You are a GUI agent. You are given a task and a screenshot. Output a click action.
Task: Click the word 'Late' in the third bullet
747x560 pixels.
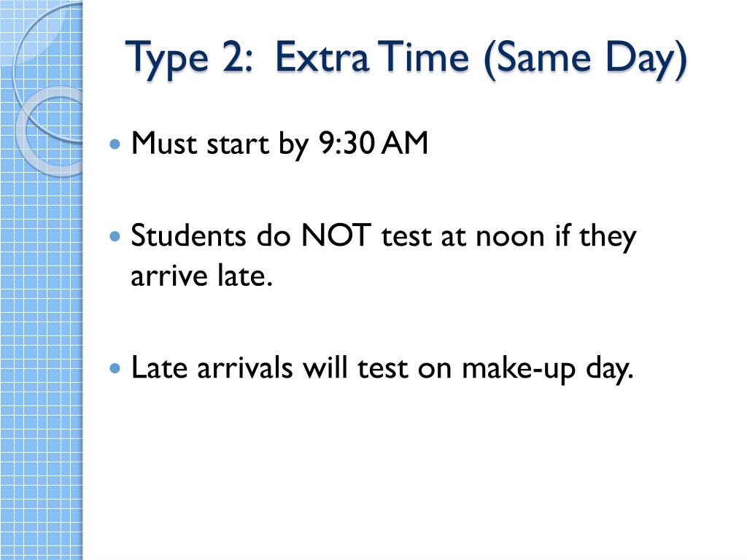coord(159,368)
